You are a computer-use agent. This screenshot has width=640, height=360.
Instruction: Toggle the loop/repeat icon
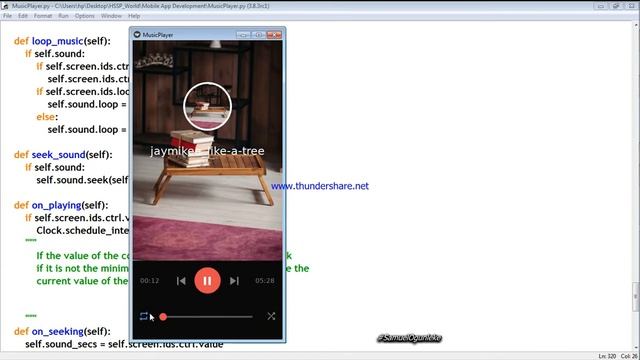click(x=143, y=316)
